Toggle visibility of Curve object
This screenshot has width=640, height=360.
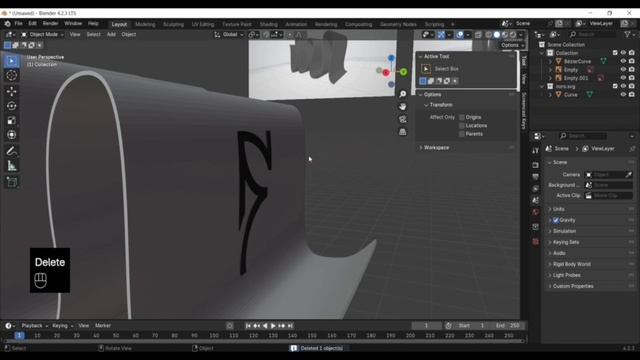(623, 94)
